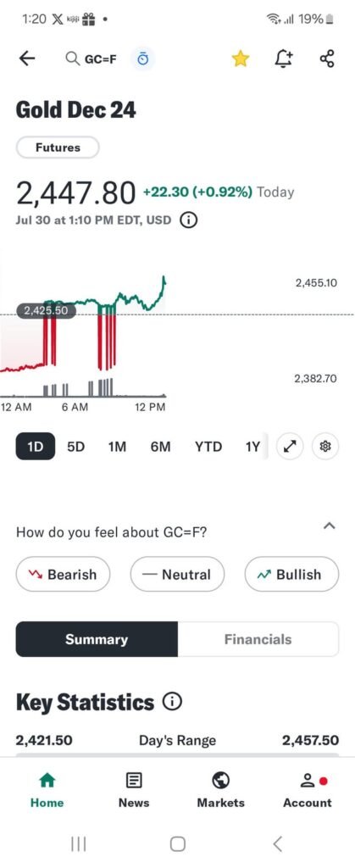
Task: Open the Markets tab in bottom navigation
Action: (220, 790)
